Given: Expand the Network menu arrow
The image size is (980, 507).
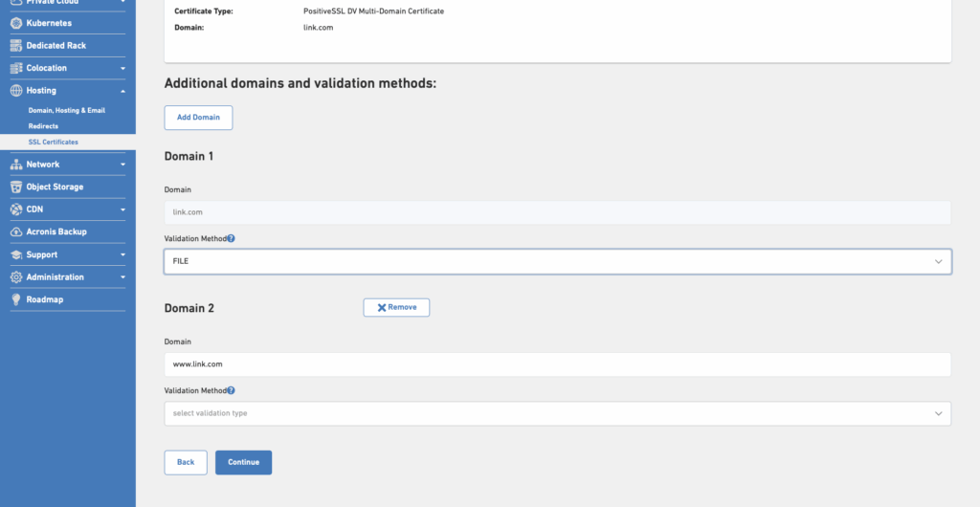Looking at the screenshot, I should point(122,165).
